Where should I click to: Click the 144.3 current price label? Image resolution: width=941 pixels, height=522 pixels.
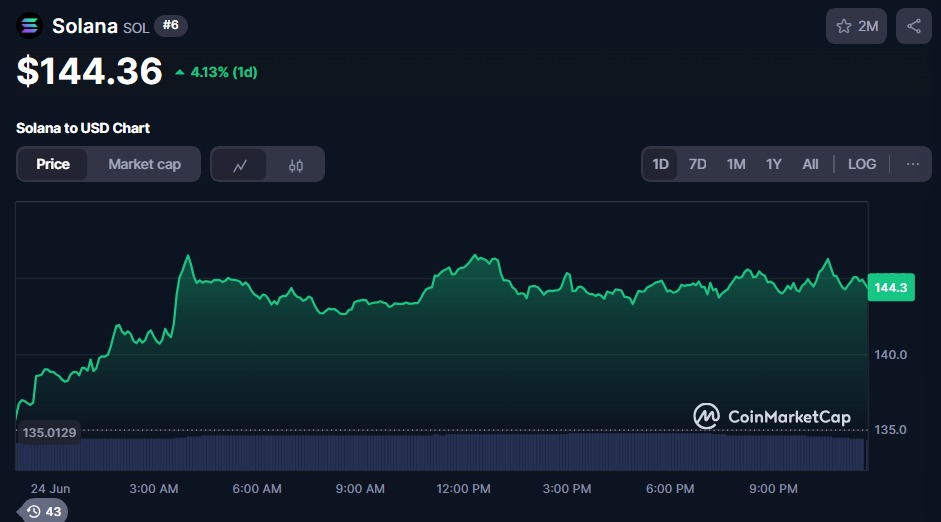pos(891,287)
